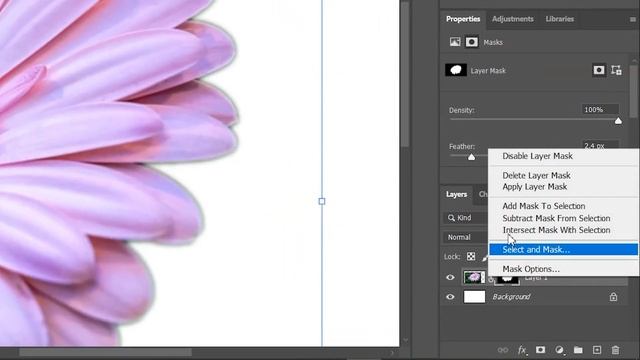
Task: Open the Libraries tab
Action: click(x=560, y=19)
